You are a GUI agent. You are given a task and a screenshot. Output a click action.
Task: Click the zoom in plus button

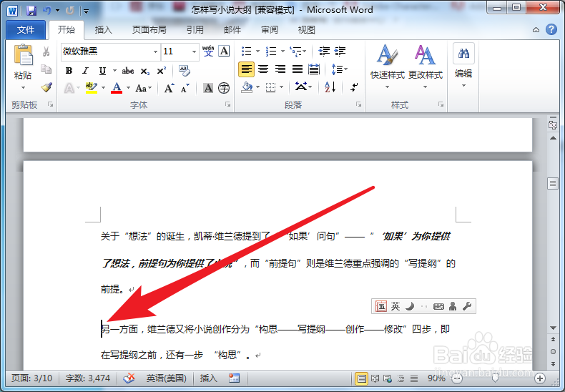[x=540, y=378]
